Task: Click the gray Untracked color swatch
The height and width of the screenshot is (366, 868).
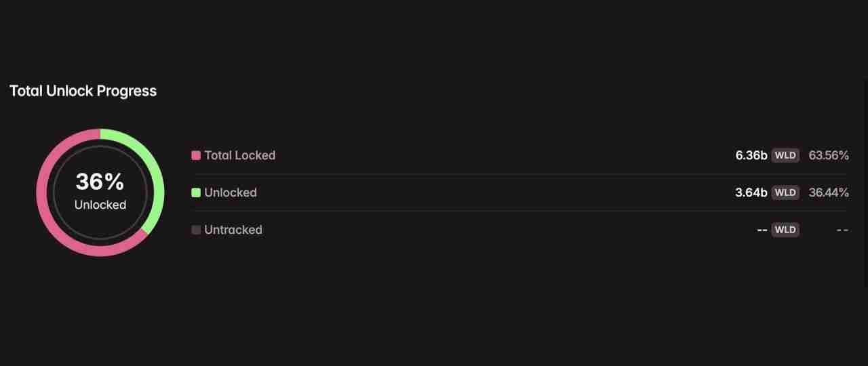Action: click(x=196, y=230)
